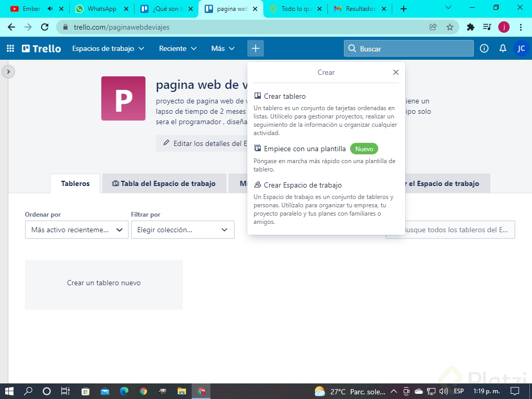The image size is (532, 399).
Task: Click the browser bookmark star icon
Action: pyautogui.click(x=450, y=28)
